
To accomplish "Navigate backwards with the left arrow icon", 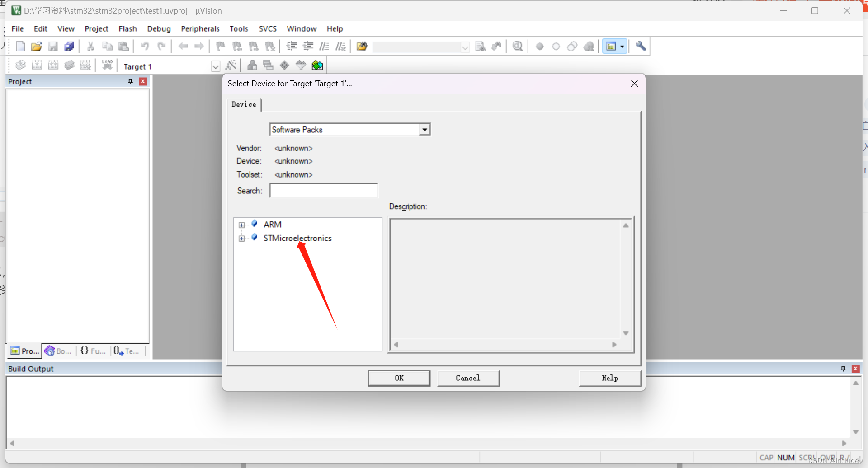I will (x=183, y=46).
